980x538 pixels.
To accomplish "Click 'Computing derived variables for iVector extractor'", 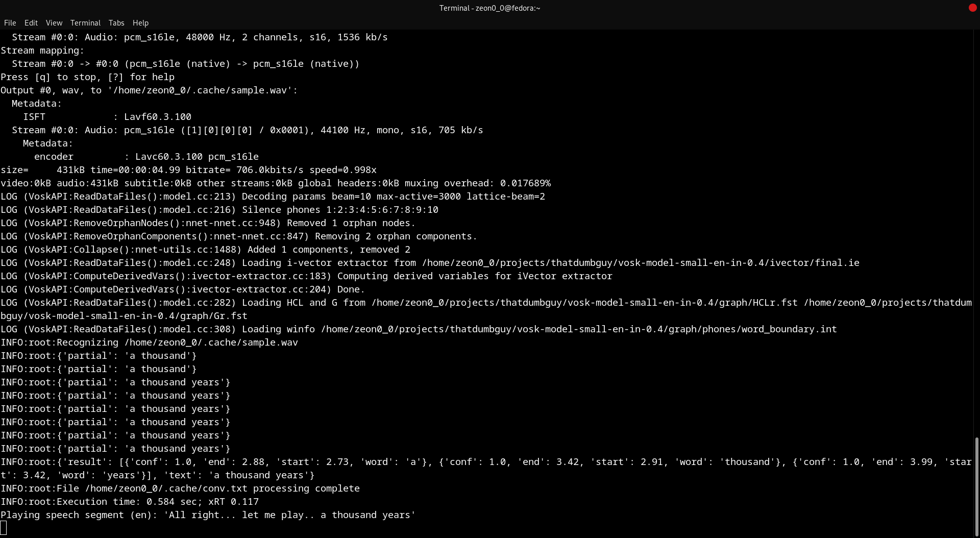I will click(475, 276).
